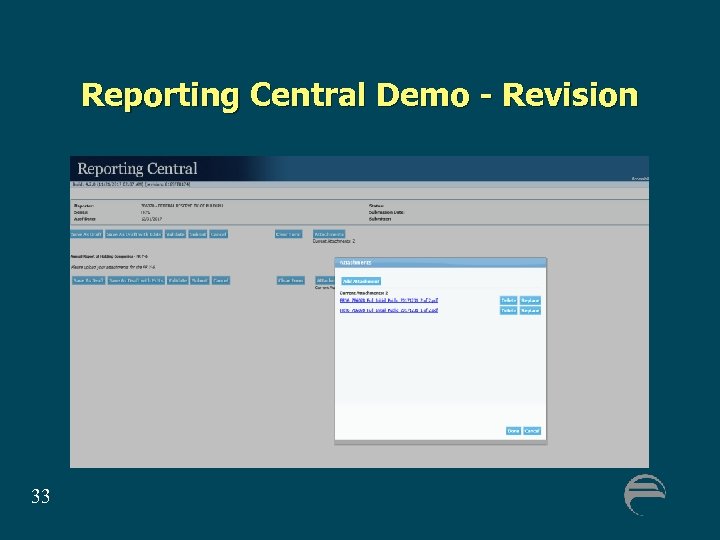Open Attachments button above Current Attachments: 2
Image resolution: width=720 pixels, height=540 pixels.
(x=329, y=234)
